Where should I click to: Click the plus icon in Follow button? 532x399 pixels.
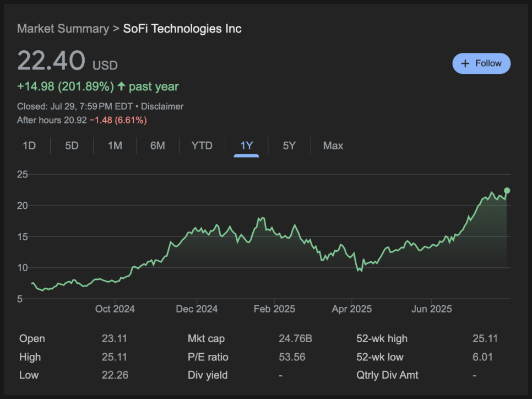(x=465, y=63)
